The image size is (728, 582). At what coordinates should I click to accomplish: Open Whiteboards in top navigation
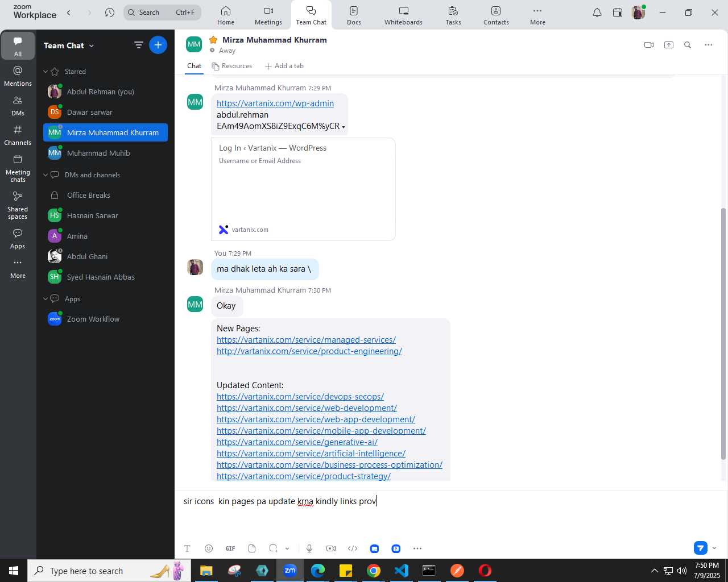point(403,15)
